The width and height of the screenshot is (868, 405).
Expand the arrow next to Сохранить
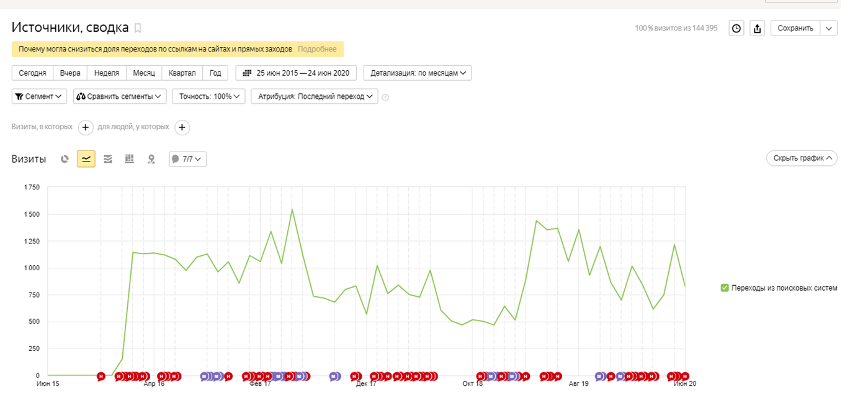pos(829,28)
